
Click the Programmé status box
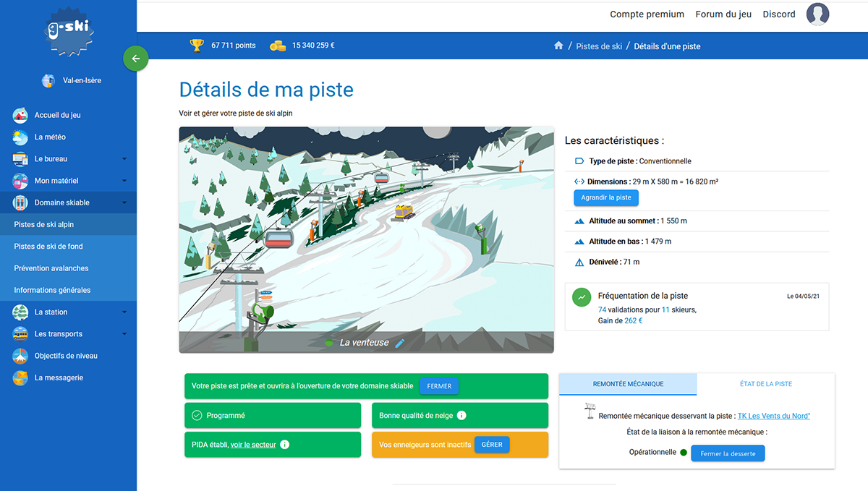[273, 416]
